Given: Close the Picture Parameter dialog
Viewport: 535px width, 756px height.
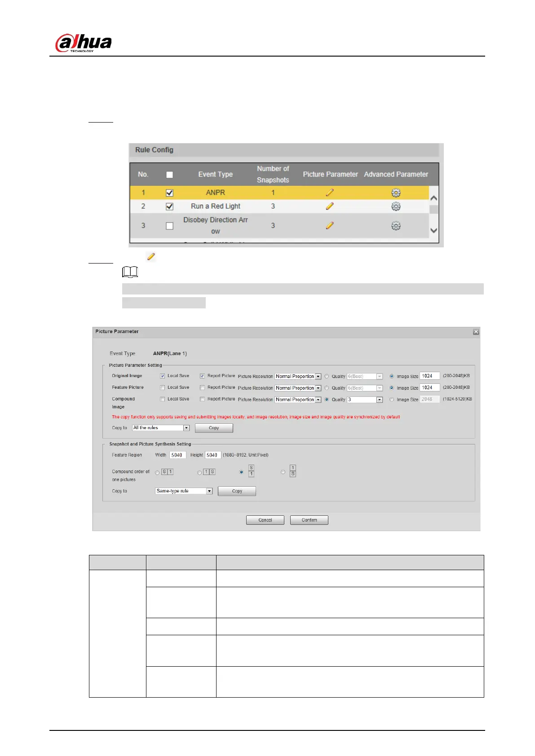Looking at the screenshot, I should coord(476,332).
